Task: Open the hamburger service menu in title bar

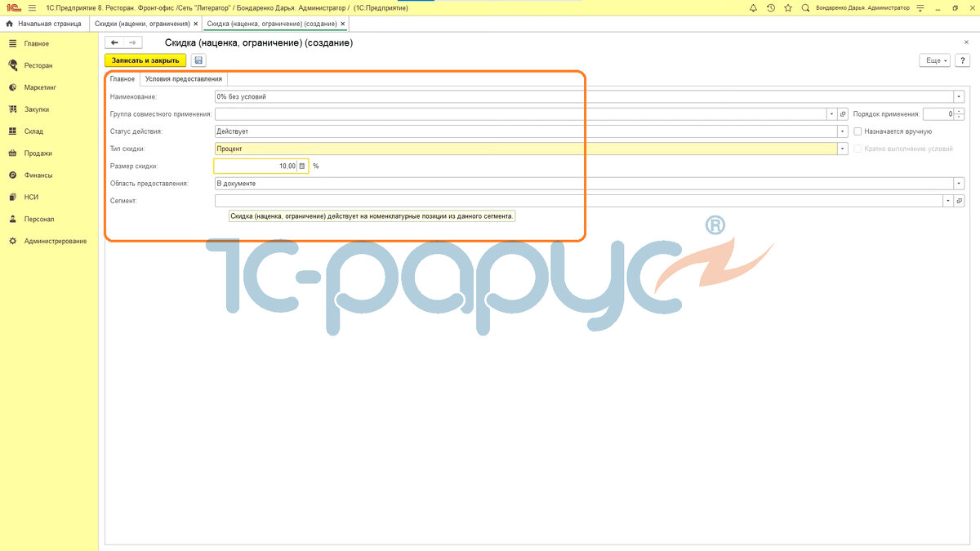Action: pyautogui.click(x=32, y=7)
